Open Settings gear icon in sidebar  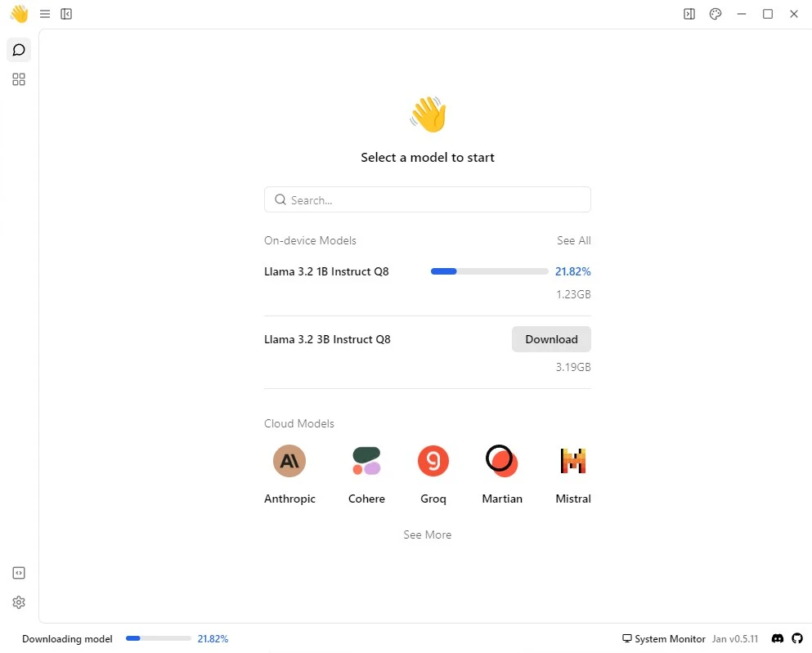(x=19, y=602)
